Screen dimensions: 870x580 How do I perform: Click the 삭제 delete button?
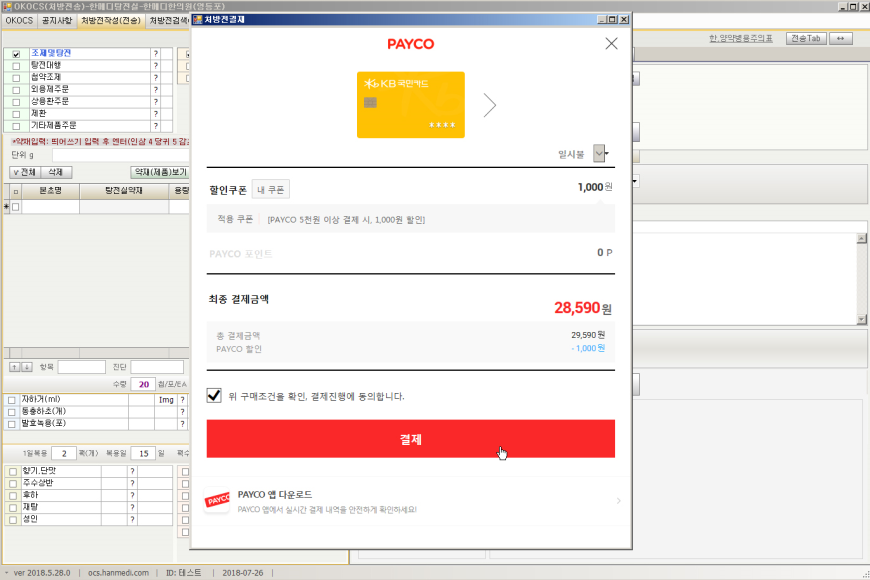[56, 173]
